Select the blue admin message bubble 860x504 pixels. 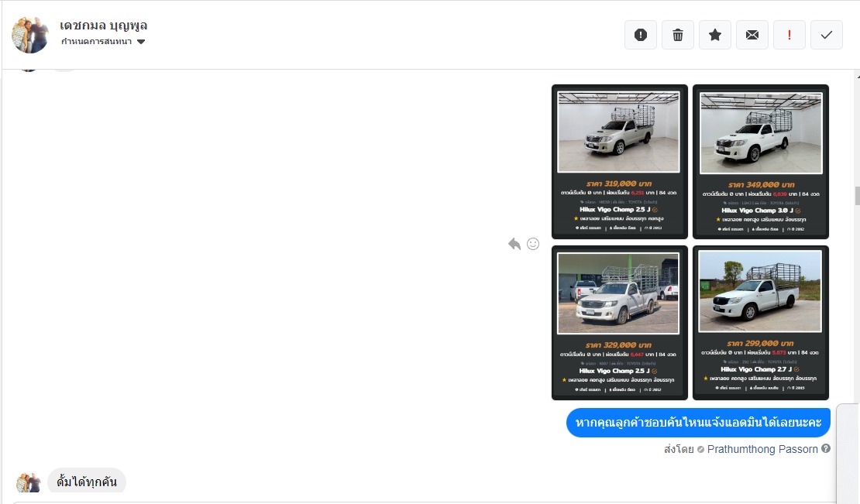coord(698,423)
